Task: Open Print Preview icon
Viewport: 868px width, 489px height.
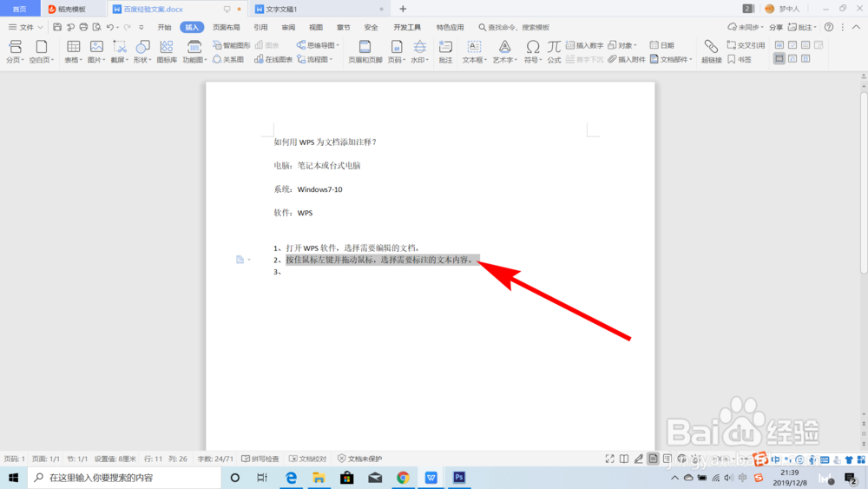Action: coord(97,27)
